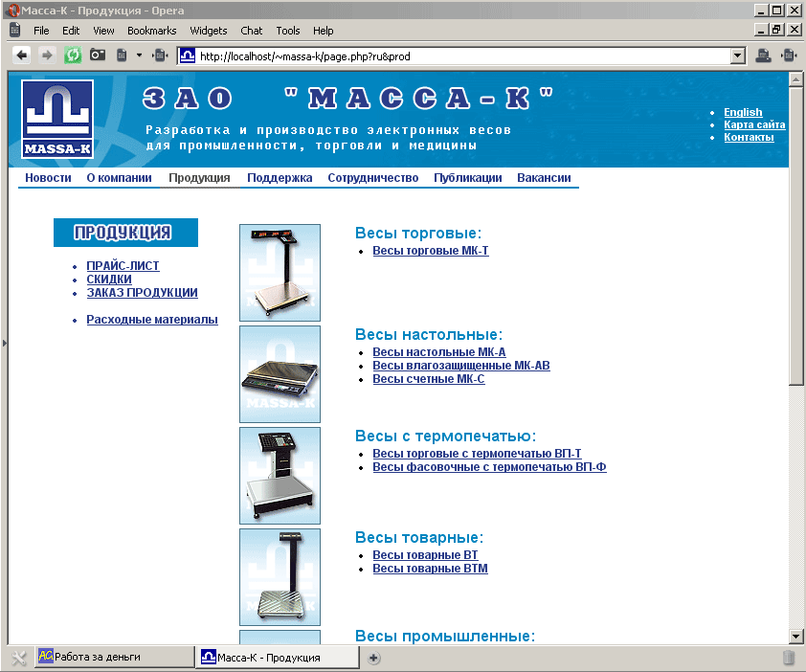Open Весы торговые с термопечатью ВП-Т link
This screenshot has height=672, width=806.
477,454
